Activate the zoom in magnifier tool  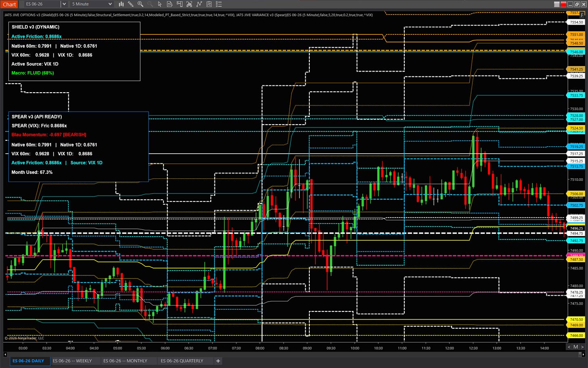[x=140, y=4]
